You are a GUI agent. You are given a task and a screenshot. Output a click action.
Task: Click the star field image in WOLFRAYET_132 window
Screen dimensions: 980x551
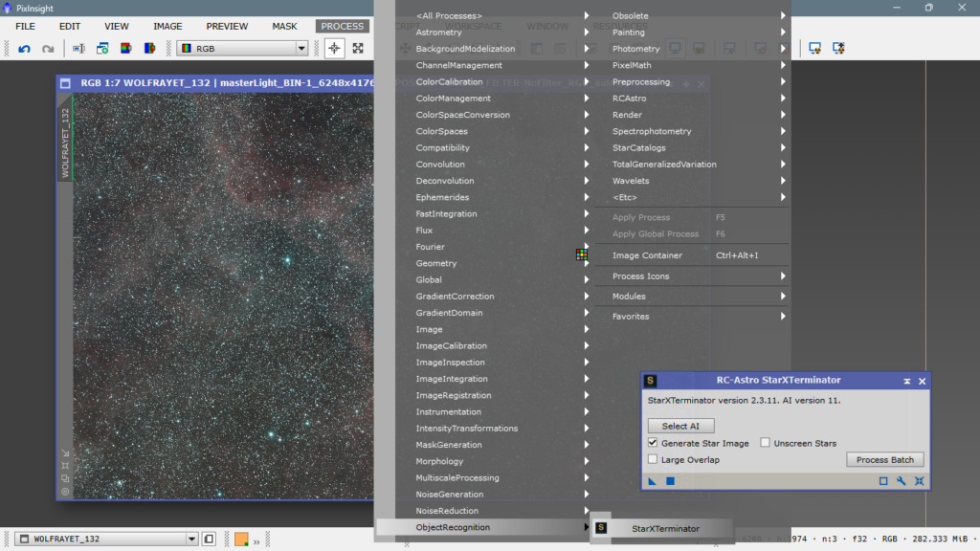(223, 296)
